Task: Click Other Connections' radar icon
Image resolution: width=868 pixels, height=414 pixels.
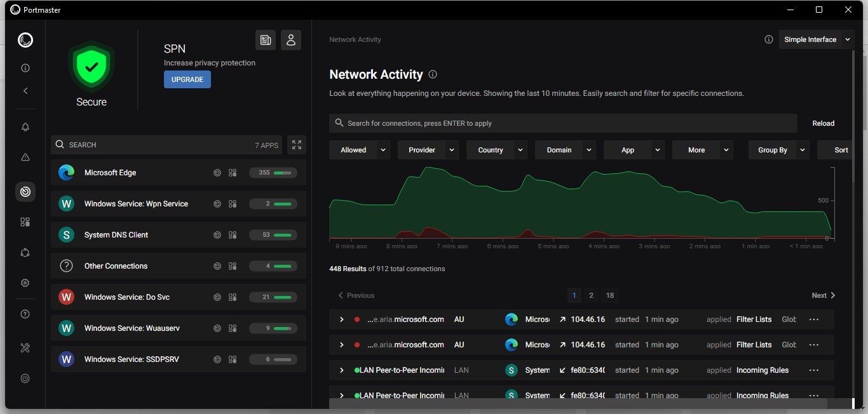Action: click(x=217, y=266)
